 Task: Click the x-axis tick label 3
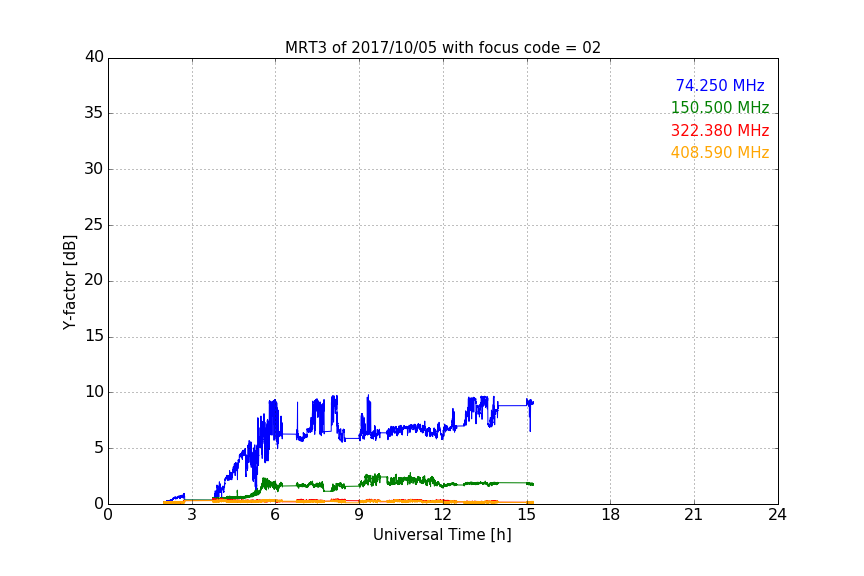coord(192,515)
